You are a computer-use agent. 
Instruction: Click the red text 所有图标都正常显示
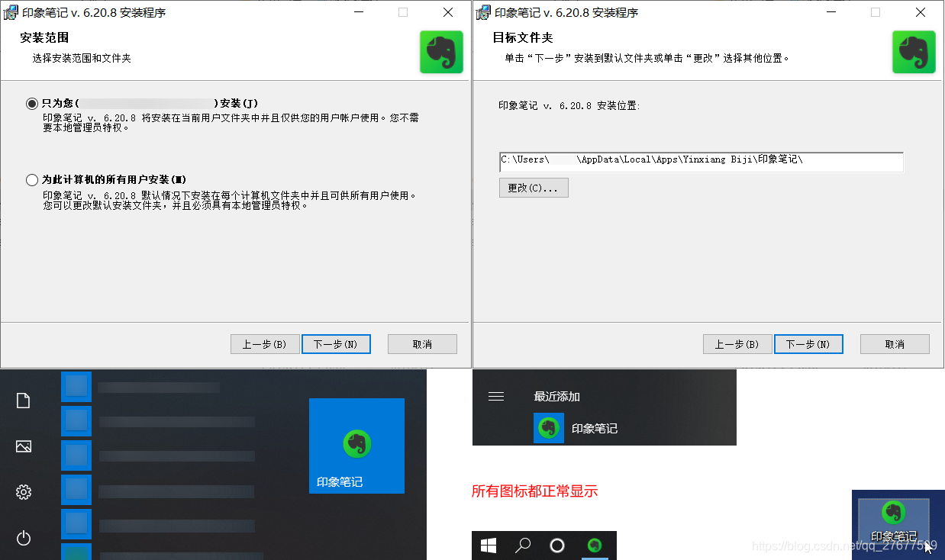[534, 491]
